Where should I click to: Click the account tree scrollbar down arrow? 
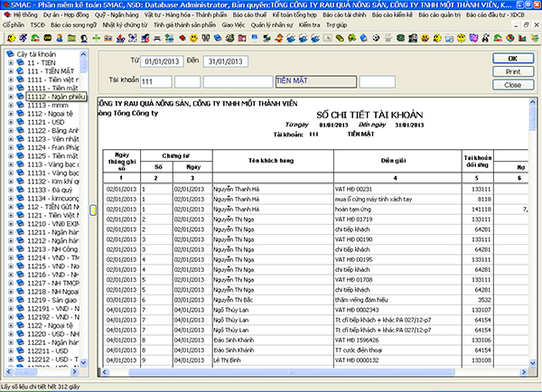tap(83, 362)
